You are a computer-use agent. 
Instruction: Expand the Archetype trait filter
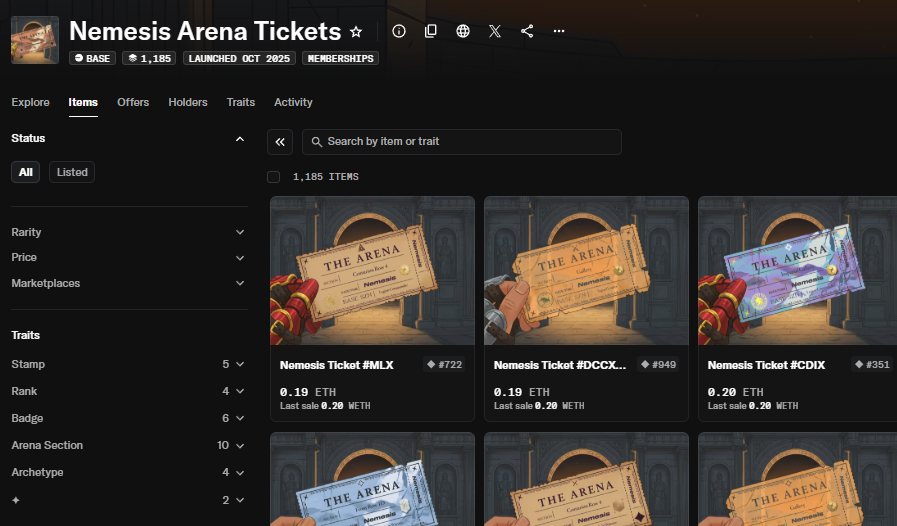(129, 472)
